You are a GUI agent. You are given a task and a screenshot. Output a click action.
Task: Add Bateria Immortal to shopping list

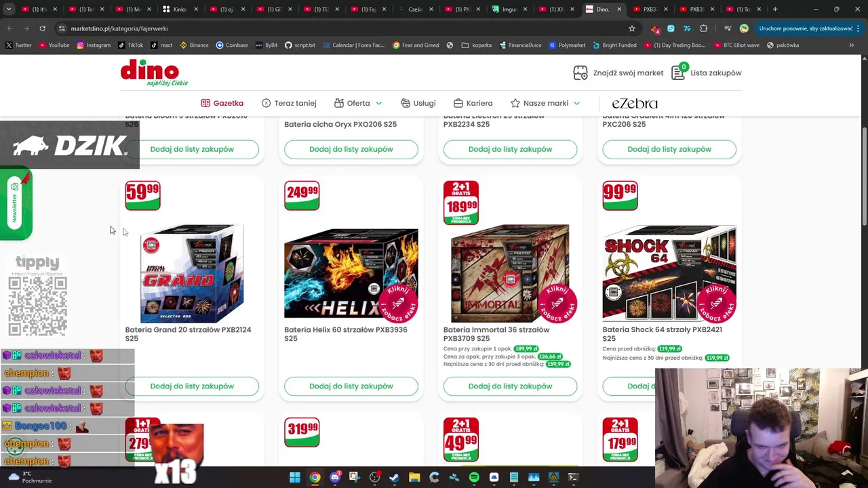point(510,386)
